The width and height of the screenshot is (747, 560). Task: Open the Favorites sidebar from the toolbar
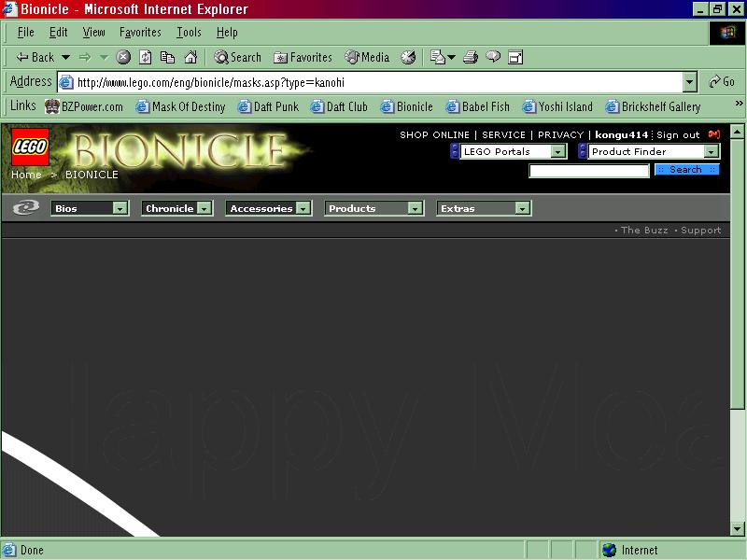(303, 57)
